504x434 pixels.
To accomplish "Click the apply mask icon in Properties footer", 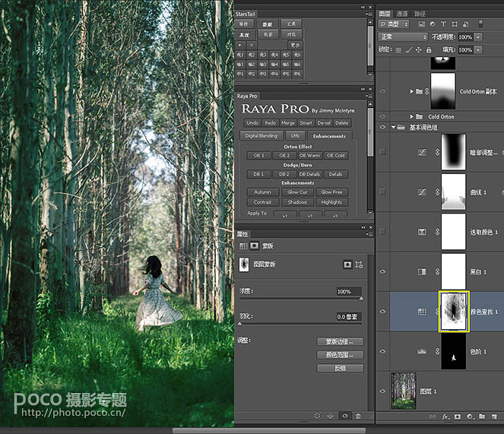I will click(331, 416).
